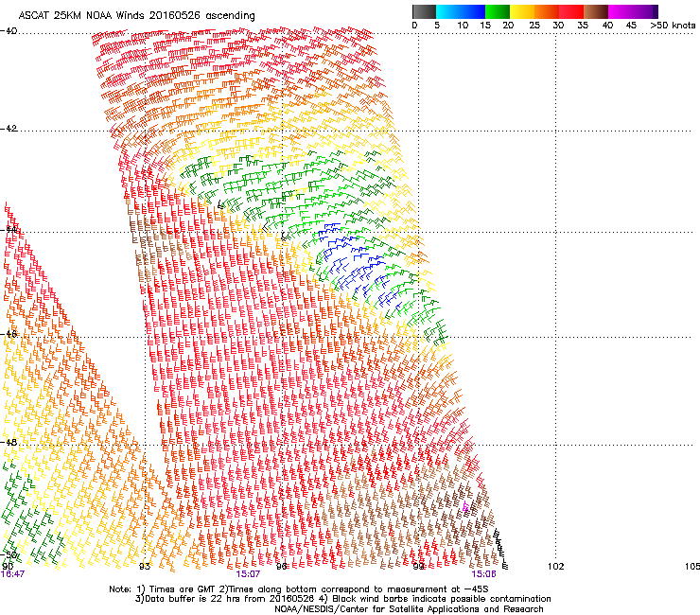Click the lone magenta wind barb near 100E

pos(465,507)
